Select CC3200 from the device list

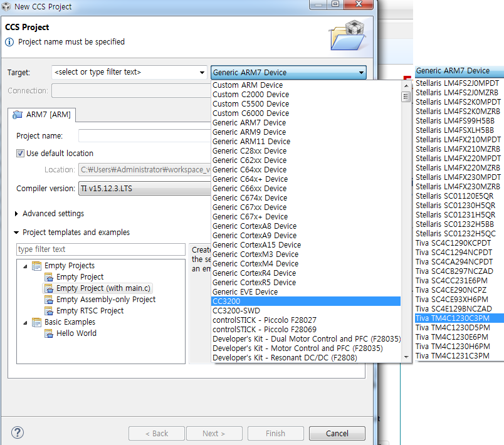[x=306, y=301]
